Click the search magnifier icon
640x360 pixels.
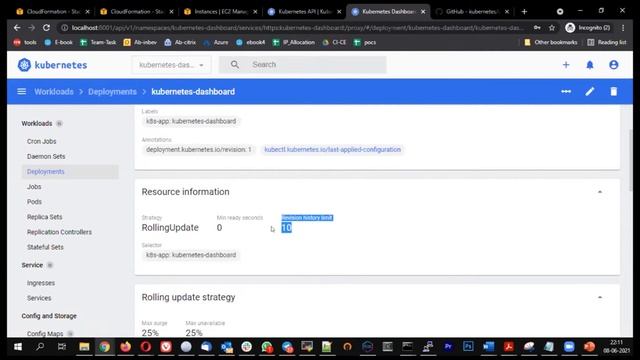pyautogui.click(x=235, y=64)
